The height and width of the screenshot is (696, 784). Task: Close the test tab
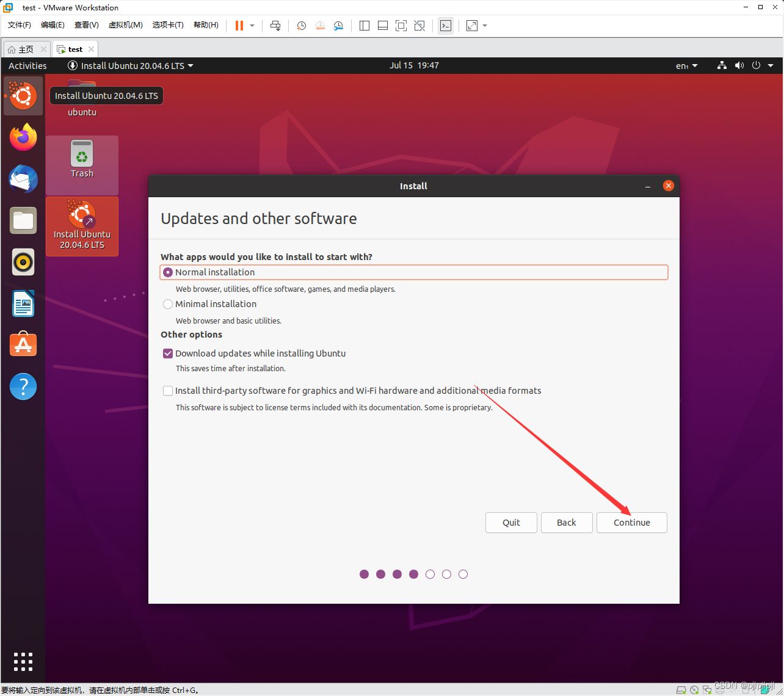[x=91, y=49]
